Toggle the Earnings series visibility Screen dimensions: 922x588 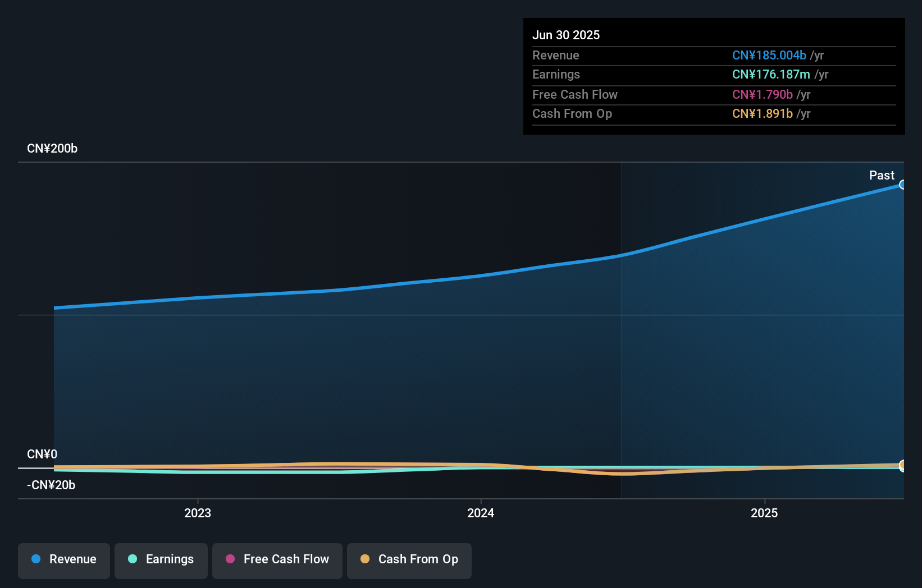point(161,560)
